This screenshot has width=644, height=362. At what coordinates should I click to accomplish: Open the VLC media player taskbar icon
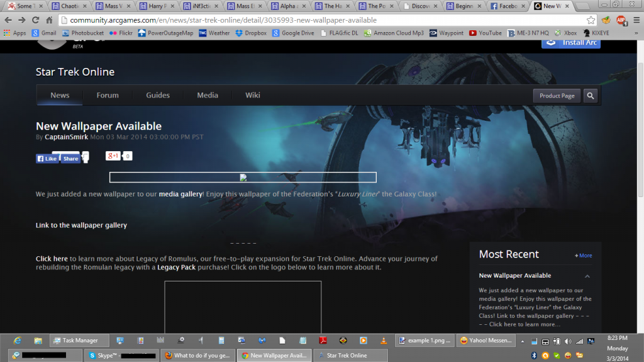[x=384, y=341]
